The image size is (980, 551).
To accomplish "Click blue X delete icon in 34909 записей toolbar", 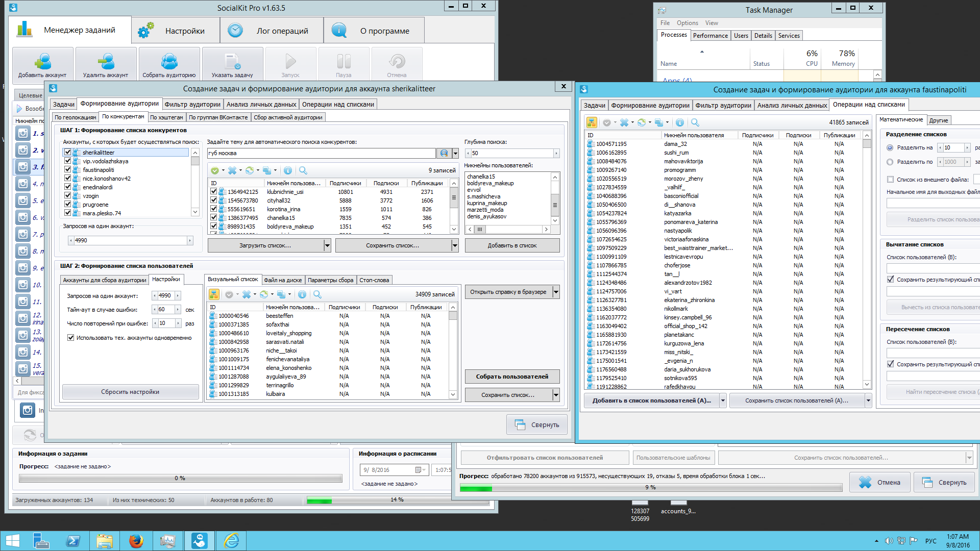I will [247, 294].
